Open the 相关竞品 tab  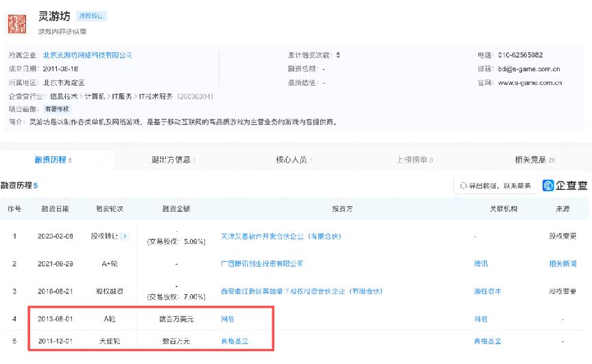(535, 160)
